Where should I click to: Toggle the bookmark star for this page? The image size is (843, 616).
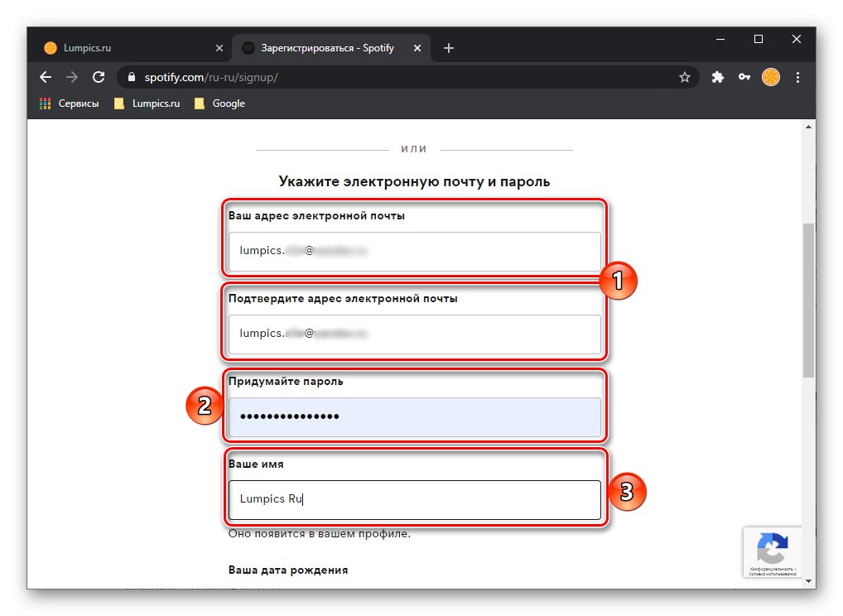click(x=685, y=77)
